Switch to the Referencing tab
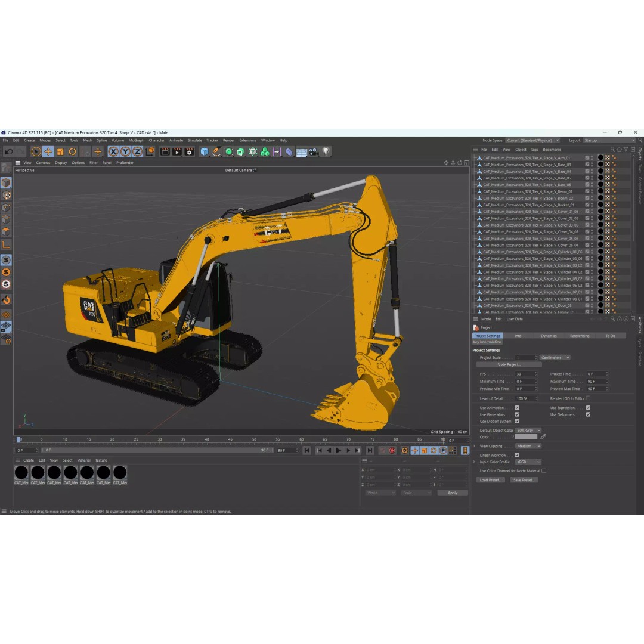 580,336
